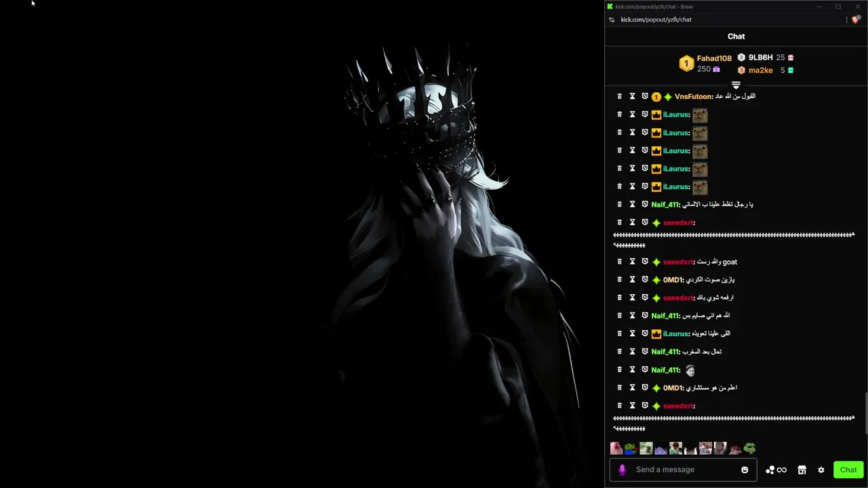Delete Naif_411's 'صايم' message

(x=619, y=316)
